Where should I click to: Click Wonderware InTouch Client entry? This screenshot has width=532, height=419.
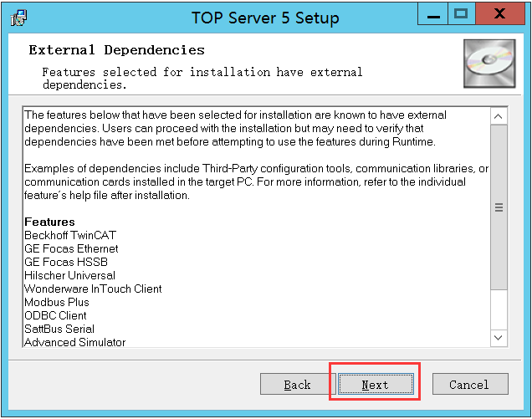[x=93, y=289]
